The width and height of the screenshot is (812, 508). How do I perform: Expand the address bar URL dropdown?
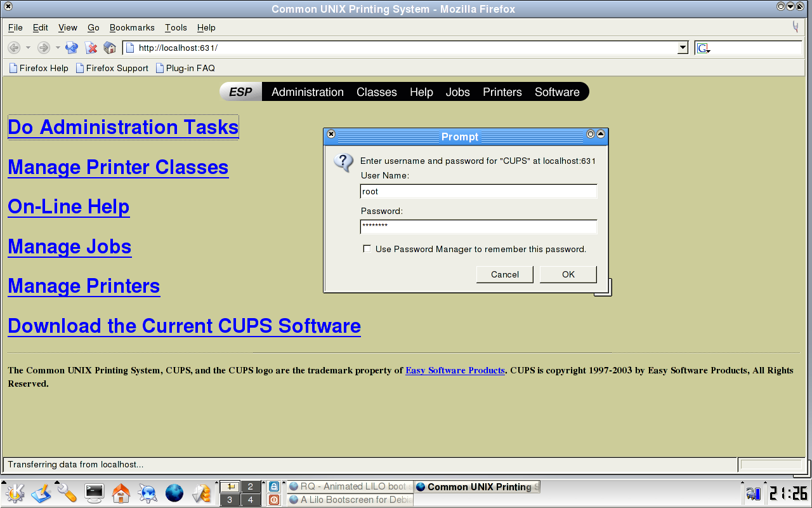click(683, 48)
